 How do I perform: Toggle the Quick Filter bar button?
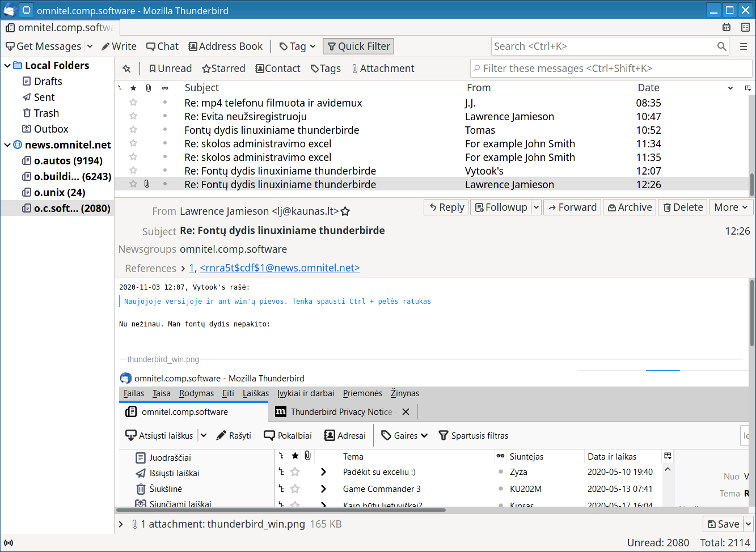point(358,46)
